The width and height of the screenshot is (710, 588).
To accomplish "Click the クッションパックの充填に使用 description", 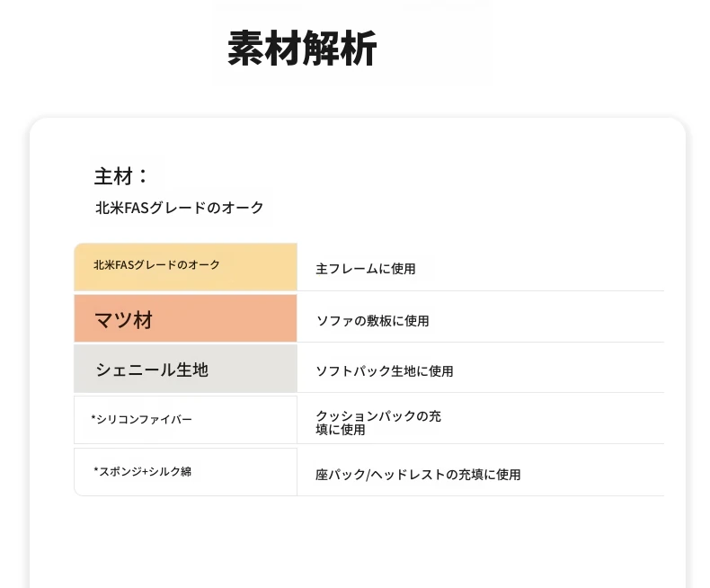I will click(378, 423).
